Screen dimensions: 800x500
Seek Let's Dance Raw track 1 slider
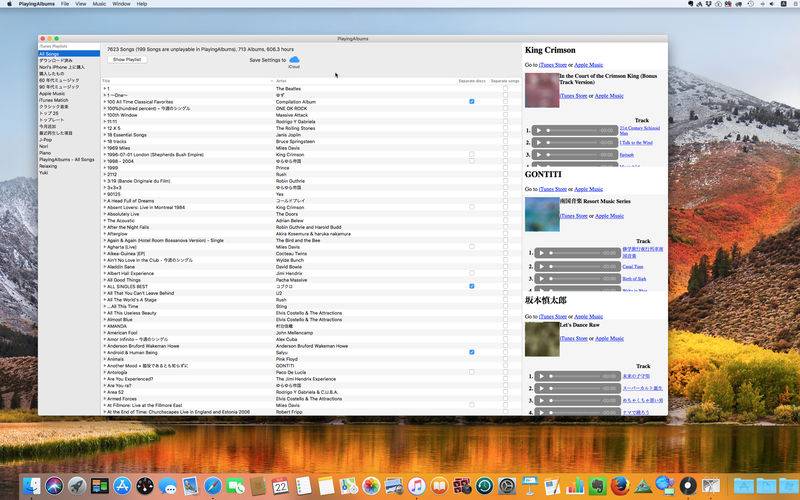(x=576, y=376)
